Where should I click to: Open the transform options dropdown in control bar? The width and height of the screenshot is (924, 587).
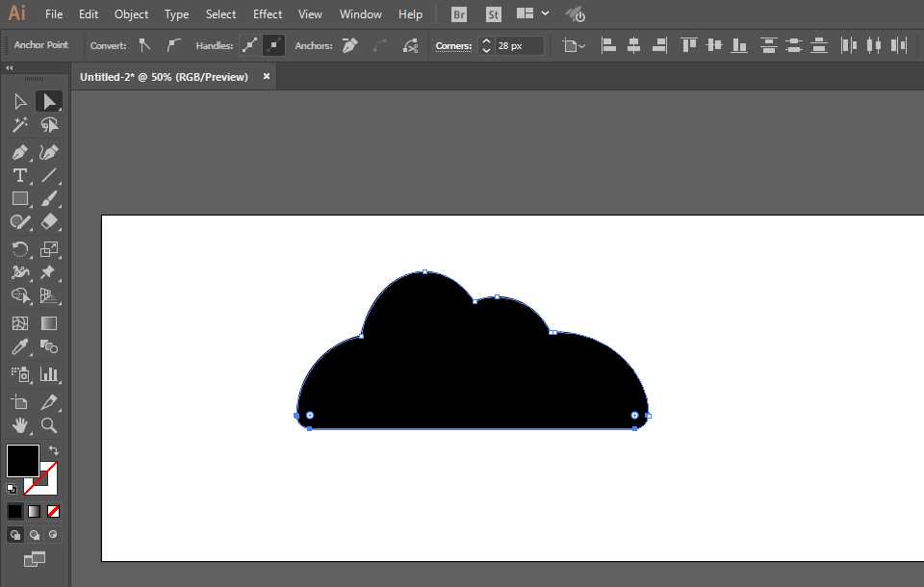[x=572, y=45]
